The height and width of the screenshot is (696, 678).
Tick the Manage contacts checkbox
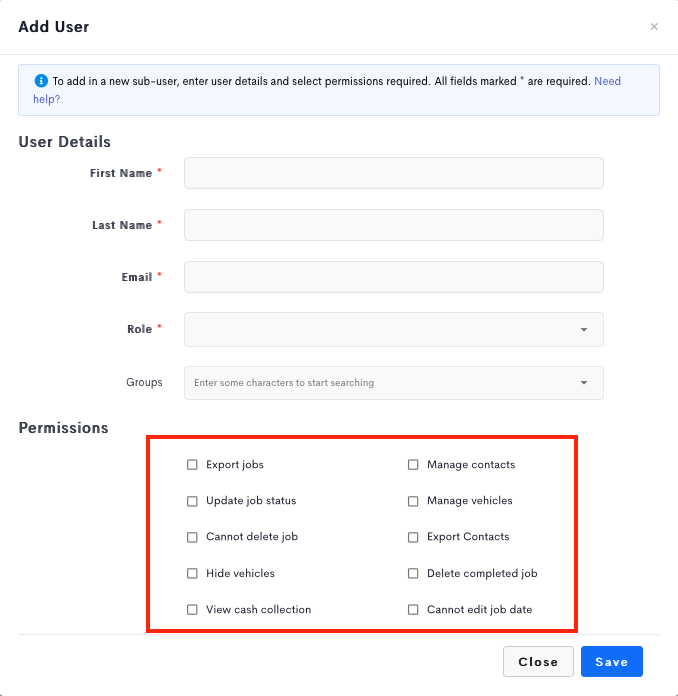413,465
